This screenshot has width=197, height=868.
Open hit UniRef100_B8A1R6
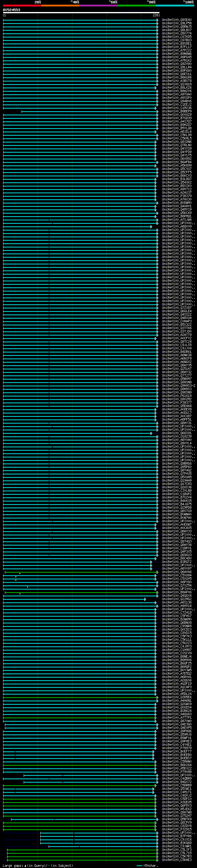tap(177, 77)
